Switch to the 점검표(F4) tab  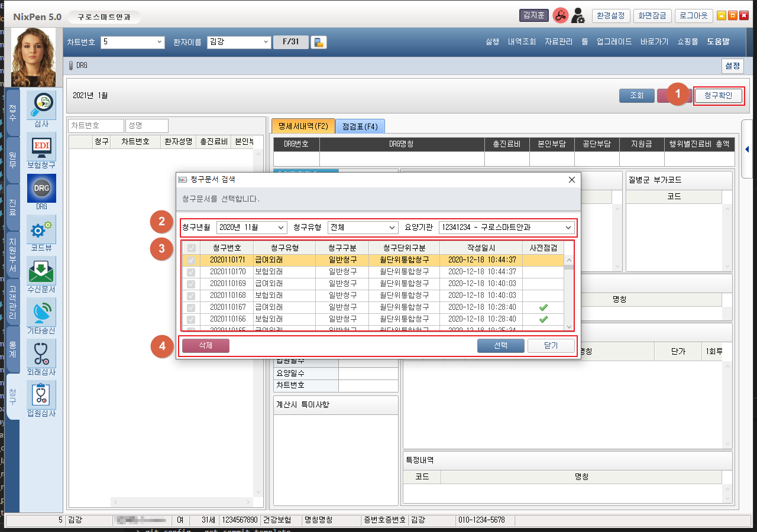click(360, 126)
